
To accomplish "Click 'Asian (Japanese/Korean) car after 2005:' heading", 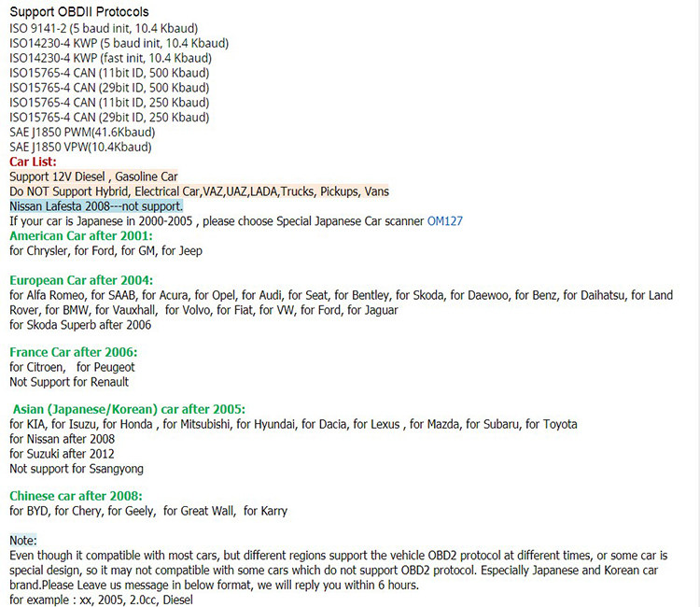I will click(x=129, y=409).
